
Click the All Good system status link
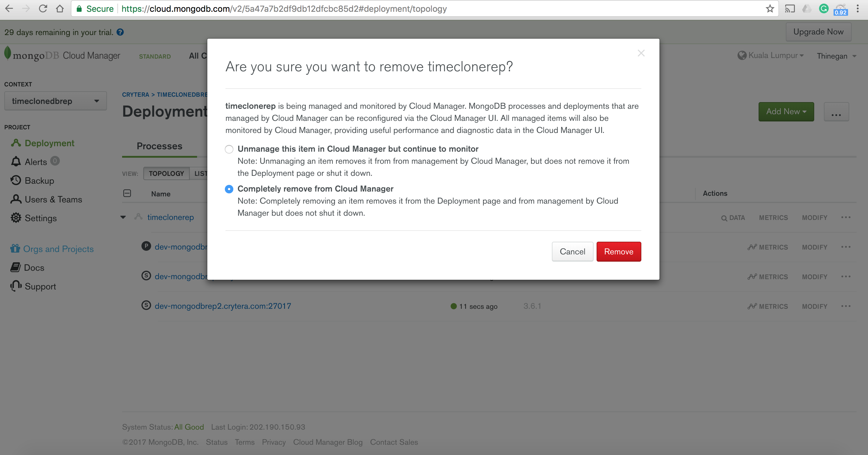click(189, 427)
